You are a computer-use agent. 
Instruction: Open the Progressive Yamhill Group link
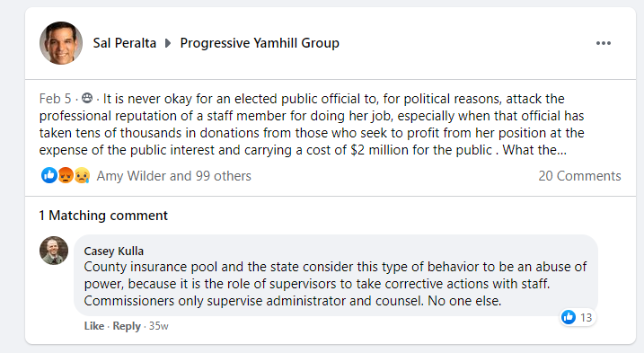[x=260, y=43]
